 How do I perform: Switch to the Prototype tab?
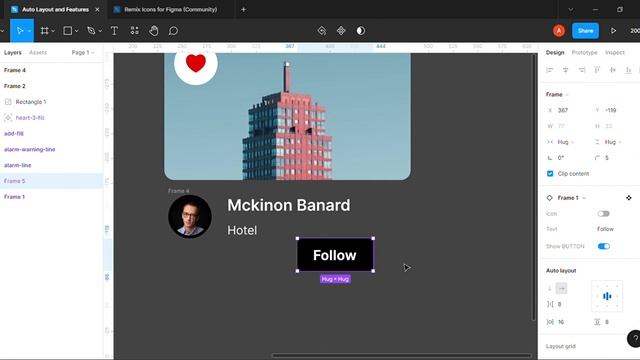click(x=584, y=53)
